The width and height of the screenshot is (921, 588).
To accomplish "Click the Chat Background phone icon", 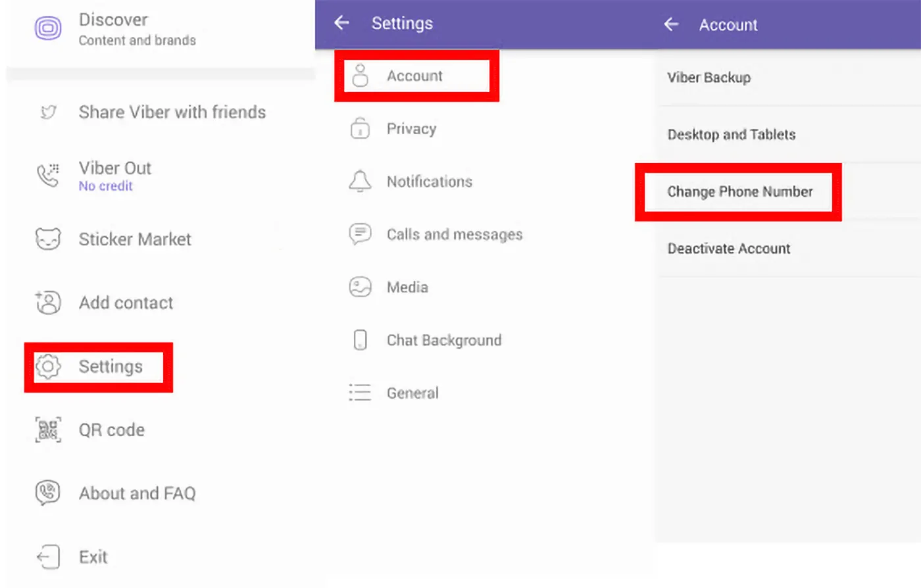I will 360,340.
